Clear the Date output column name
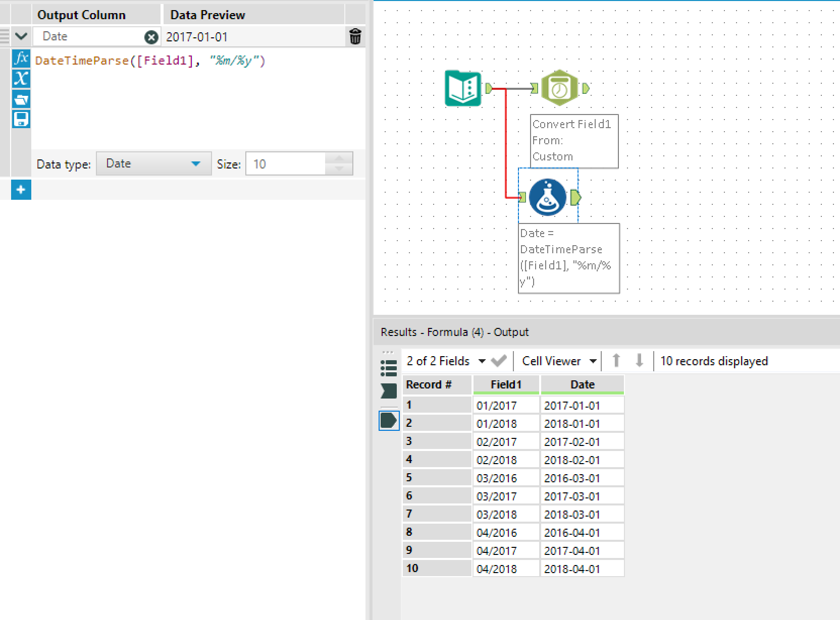Viewport: 840px width, 620px height. (x=150, y=36)
